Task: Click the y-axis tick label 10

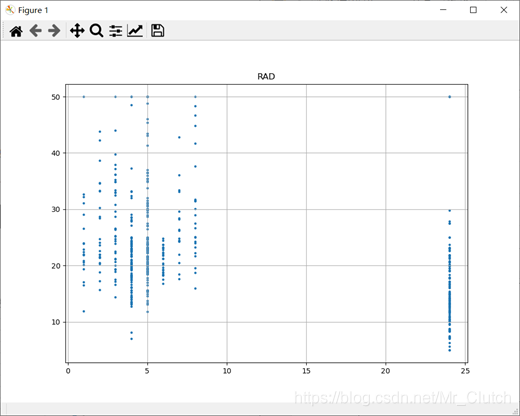Action: coord(56,322)
